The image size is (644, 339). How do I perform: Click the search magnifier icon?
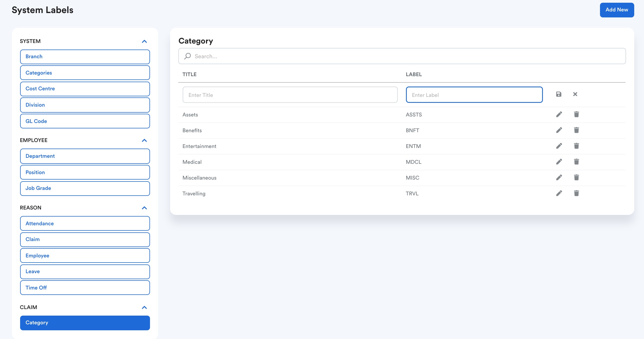click(x=187, y=56)
